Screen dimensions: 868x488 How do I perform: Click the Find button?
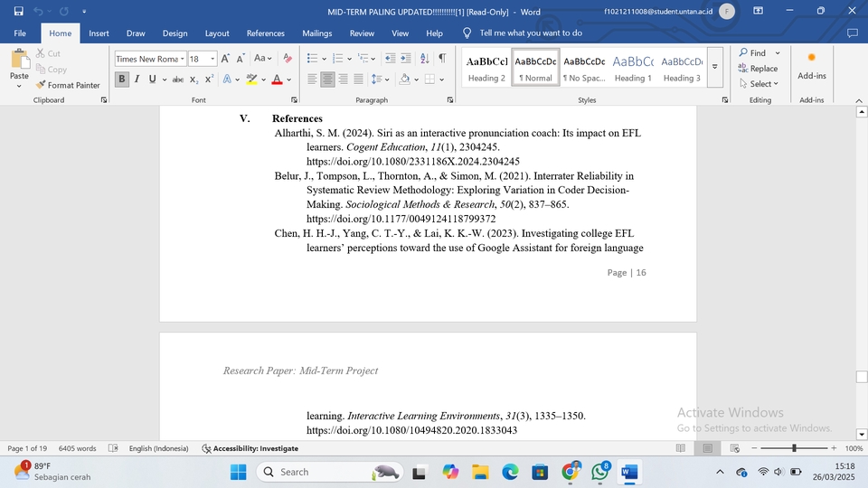[752, 52]
